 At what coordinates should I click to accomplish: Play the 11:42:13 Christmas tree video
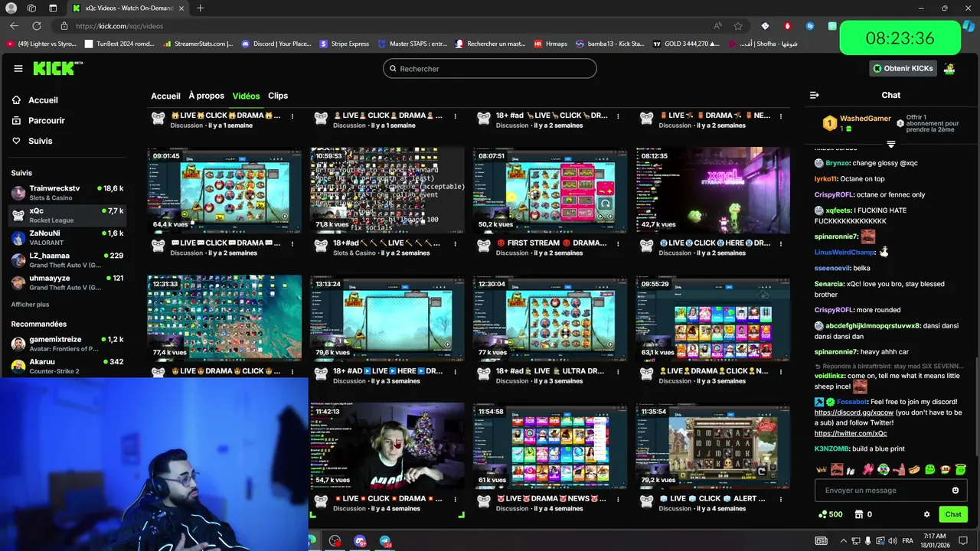click(x=387, y=446)
